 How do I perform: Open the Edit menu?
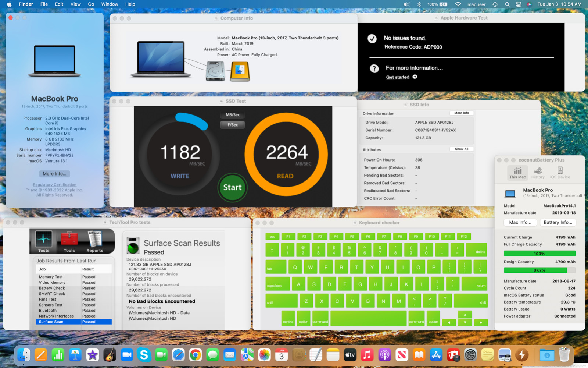pyautogui.click(x=59, y=4)
